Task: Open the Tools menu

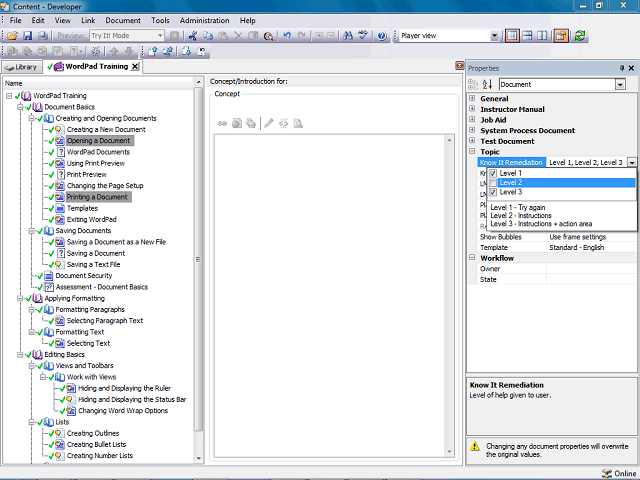Action: click(x=160, y=20)
